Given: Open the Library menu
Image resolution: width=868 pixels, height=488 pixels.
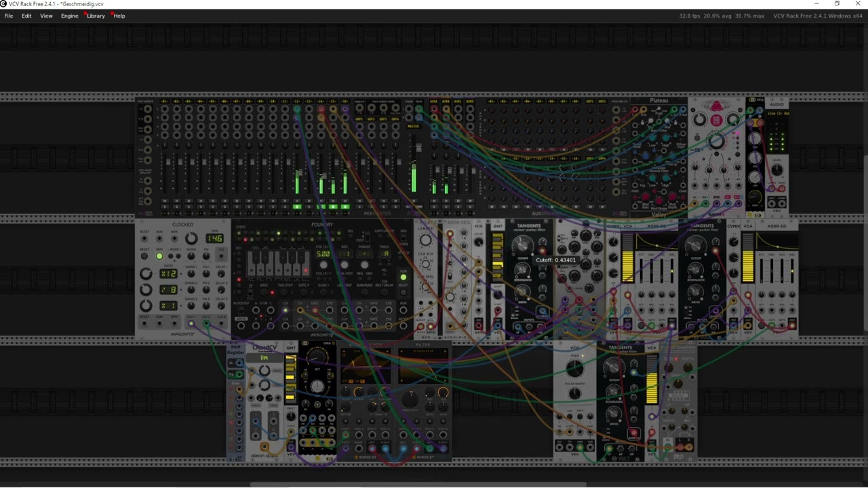Looking at the screenshot, I should coord(96,16).
